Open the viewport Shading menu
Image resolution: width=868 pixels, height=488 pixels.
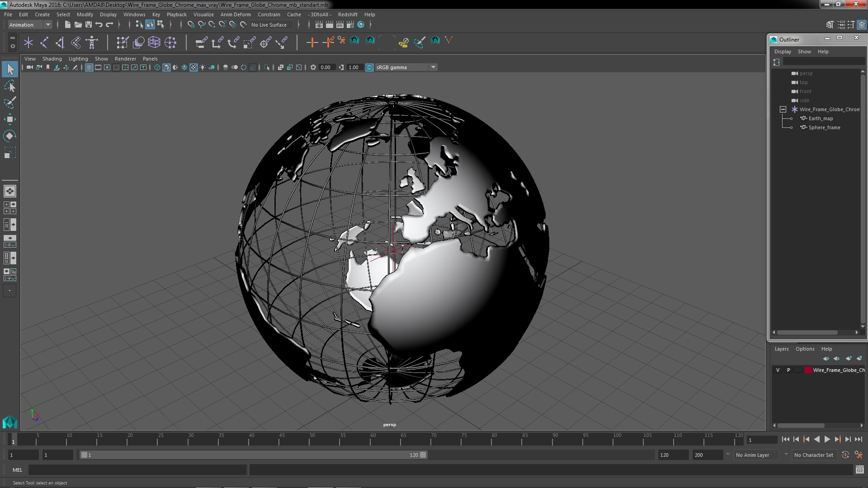52,59
